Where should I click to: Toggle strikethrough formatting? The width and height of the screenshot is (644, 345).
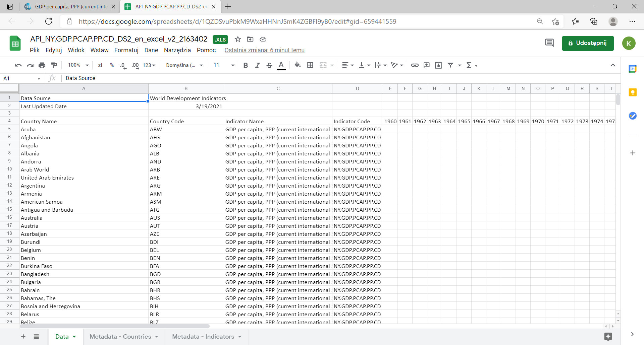coord(269,65)
